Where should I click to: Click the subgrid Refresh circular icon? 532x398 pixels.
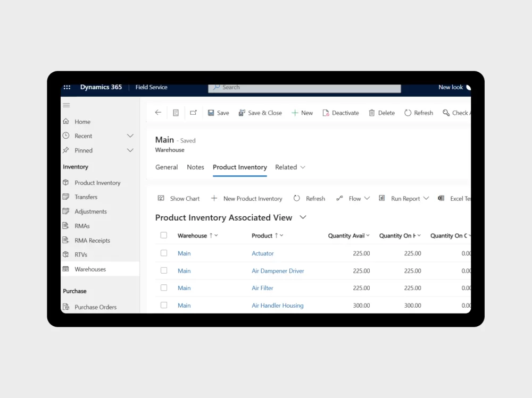click(x=297, y=198)
